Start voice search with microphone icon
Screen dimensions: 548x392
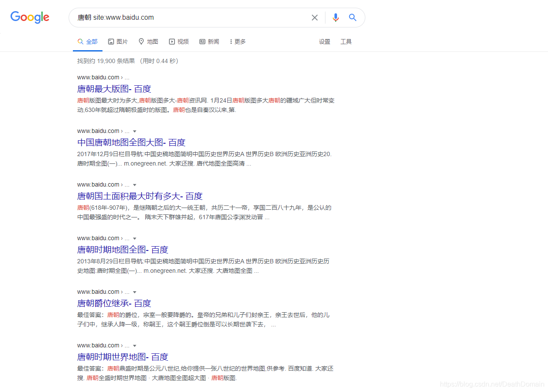pos(336,18)
